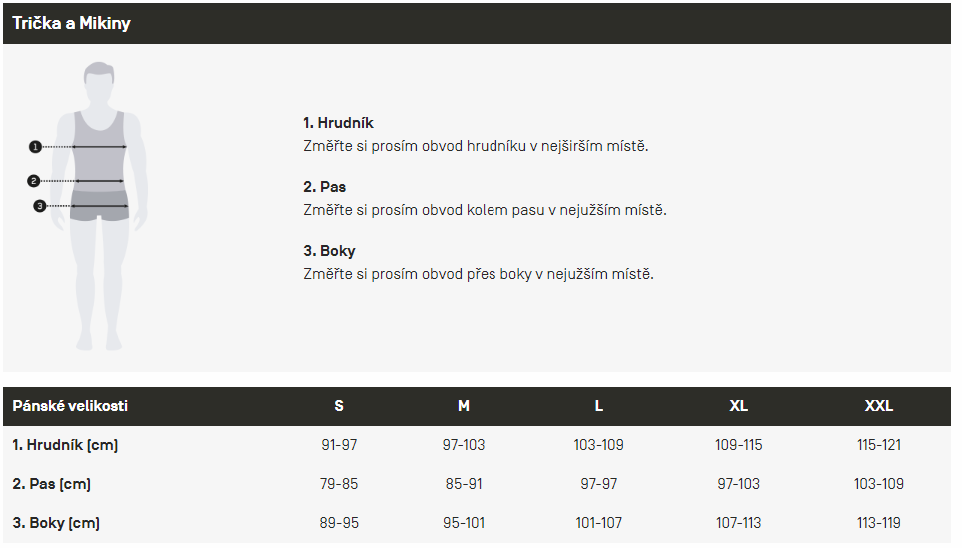Click the male body silhouette's head

click(99, 82)
